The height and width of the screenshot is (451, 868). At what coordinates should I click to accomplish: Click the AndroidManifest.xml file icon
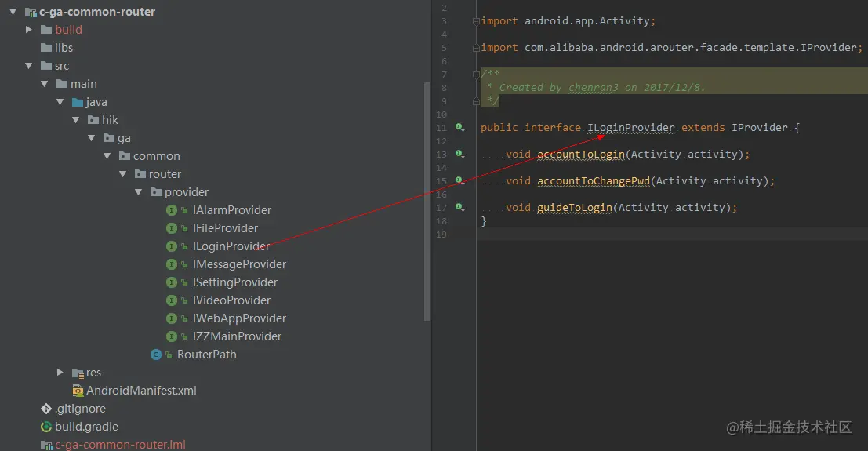pos(78,391)
